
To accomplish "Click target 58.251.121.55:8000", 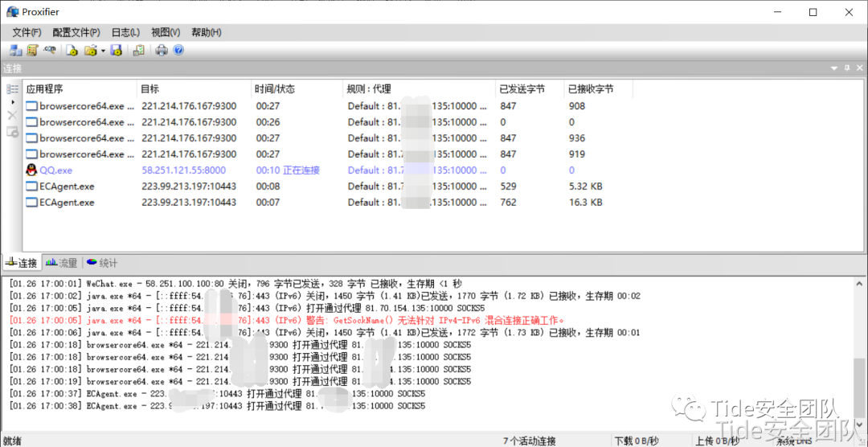I will pyautogui.click(x=184, y=170).
